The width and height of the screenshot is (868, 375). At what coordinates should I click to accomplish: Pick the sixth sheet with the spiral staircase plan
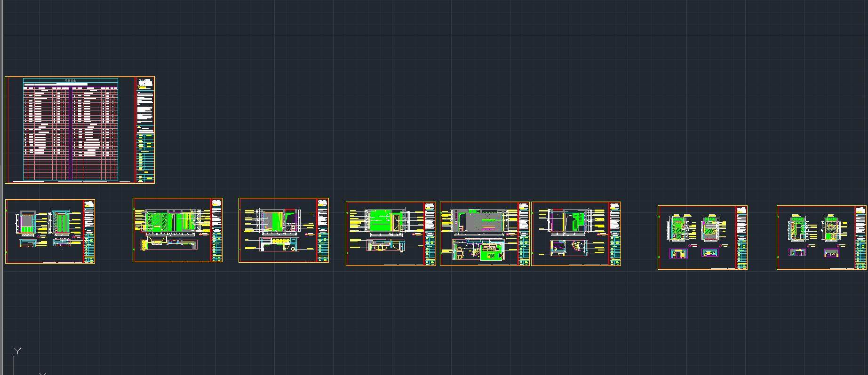[576, 234]
